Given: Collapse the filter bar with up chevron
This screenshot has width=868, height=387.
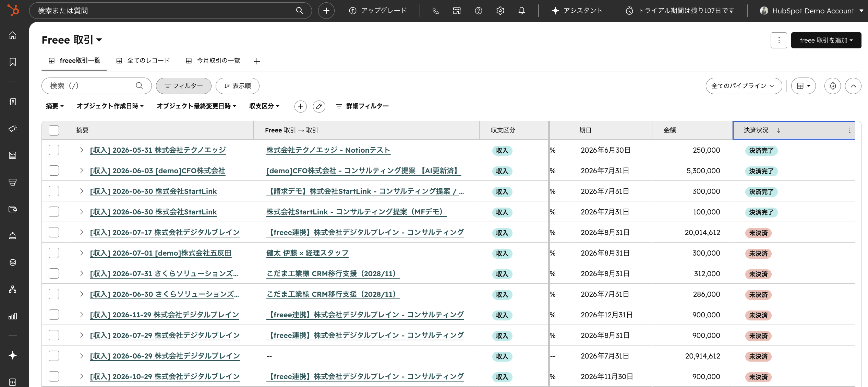Looking at the screenshot, I should coord(853,86).
